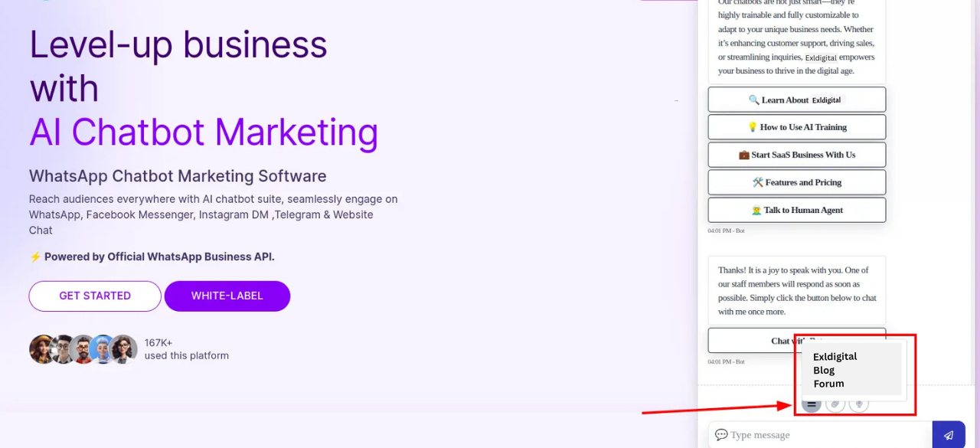The height and width of the screenshot is (448, 980).
Task: Choose Blog in the popup menu
Action: (x=824, y=371)
